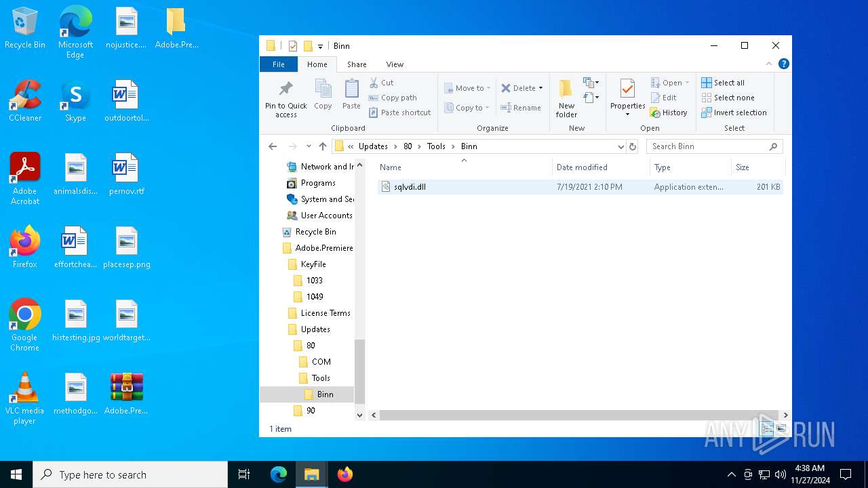This screenshot has height=488, width=868.
Task: Click the Windows taskbar search box
Action: coord(130,474)
